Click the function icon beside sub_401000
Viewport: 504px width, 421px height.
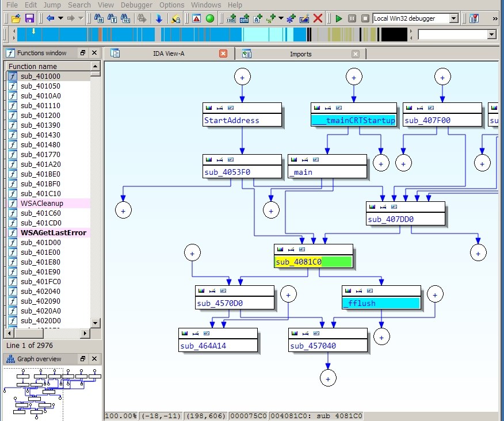point(13,76)
